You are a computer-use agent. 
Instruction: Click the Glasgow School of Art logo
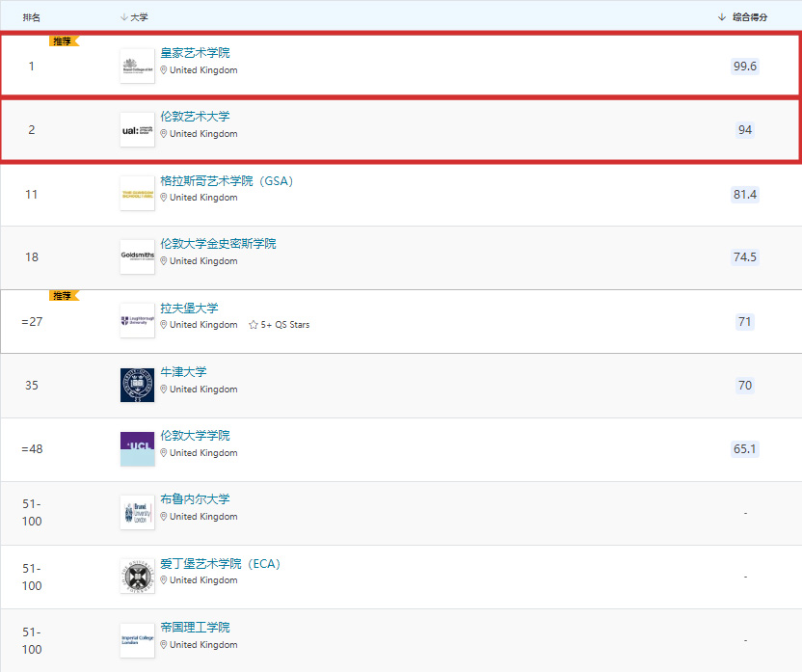click(137, 194)
